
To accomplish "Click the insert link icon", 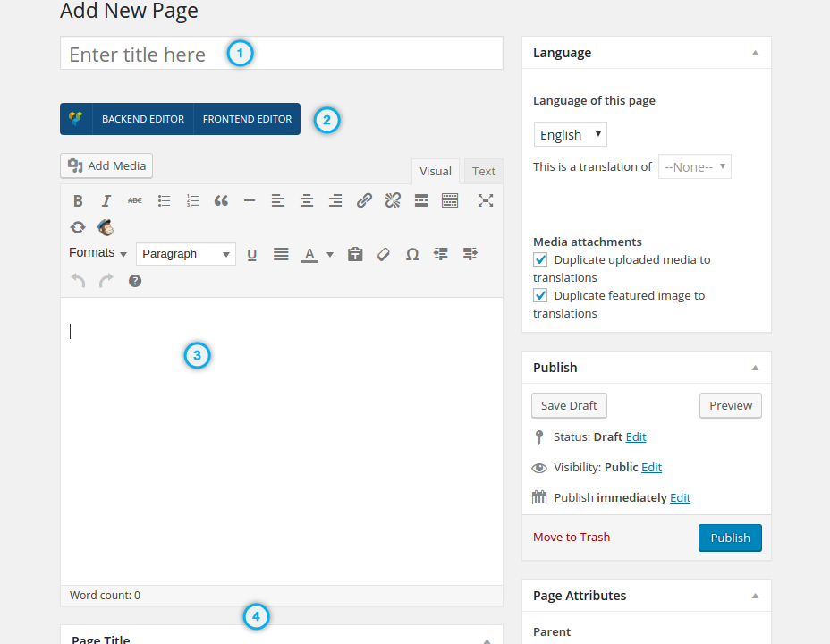I will pos(364,200).
